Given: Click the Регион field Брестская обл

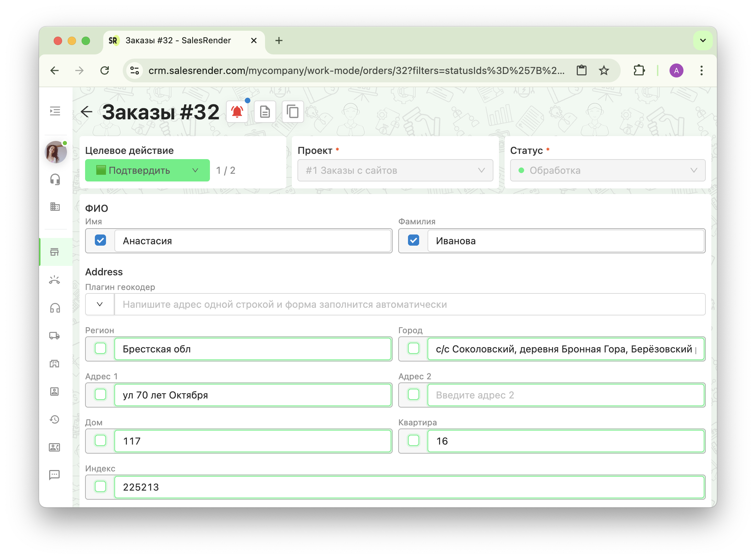Looking at the screenshot, I should pyautogui.click(x=252, y=349).
